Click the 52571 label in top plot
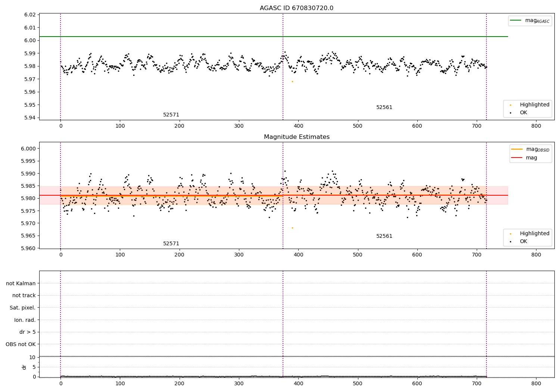This screenshot has width=560, height=392. click(171, 115)
